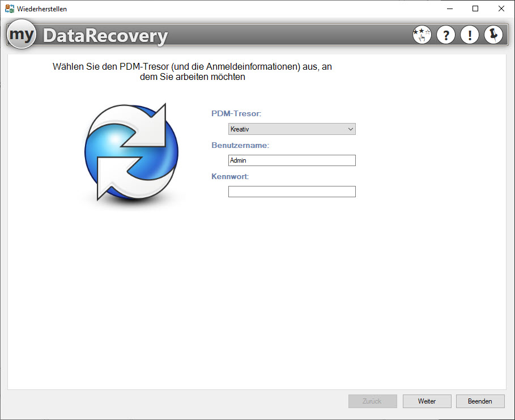Click the Benutzername field containing Admin

coord(292,160)
